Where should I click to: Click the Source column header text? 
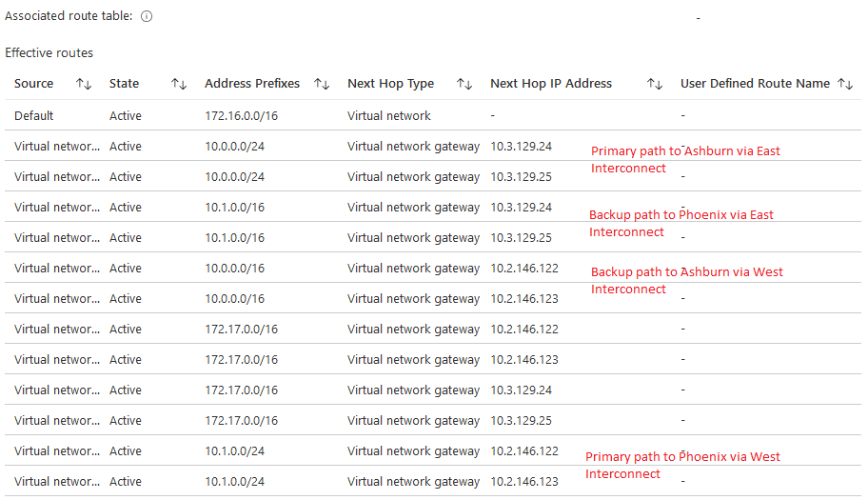[x=34, y=84]
